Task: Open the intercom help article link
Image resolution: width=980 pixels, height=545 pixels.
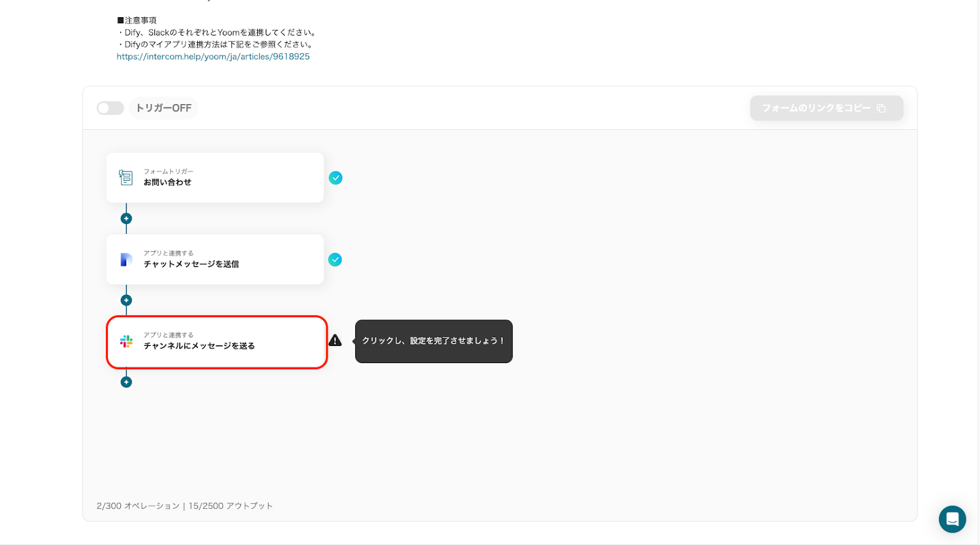Action: pos(213,56)
